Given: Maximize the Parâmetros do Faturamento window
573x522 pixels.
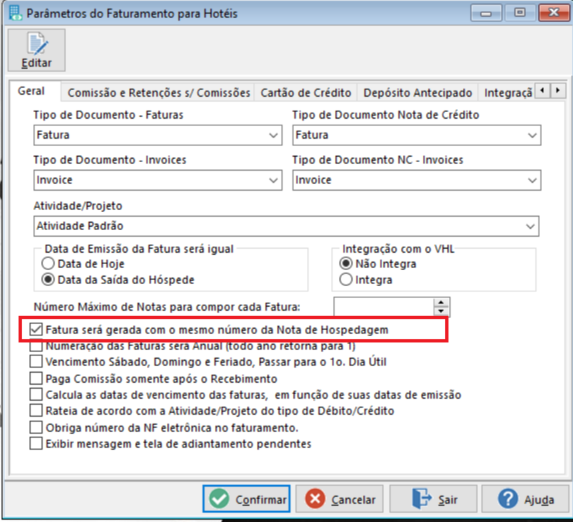Looking at the screenshot, I should 520,13.
